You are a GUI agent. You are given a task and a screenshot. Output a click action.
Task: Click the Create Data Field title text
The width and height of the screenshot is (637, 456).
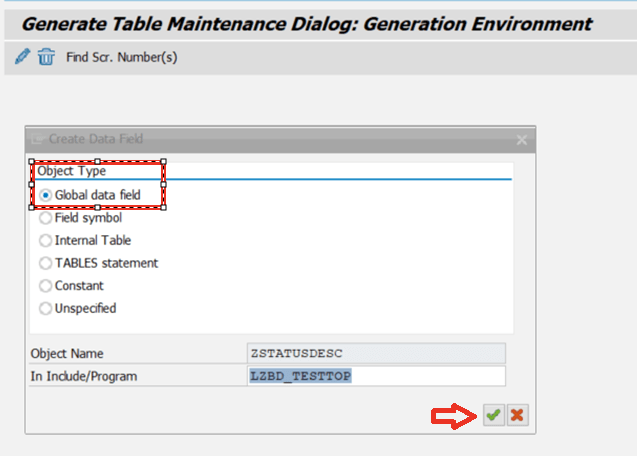pyautogui.click(x=96, y=139)
